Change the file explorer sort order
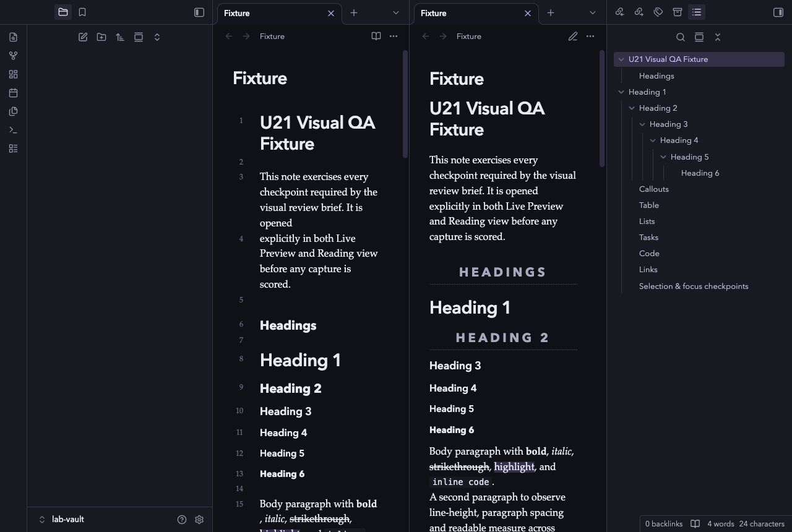Image resolution: width=792 pixels, height=532 pixels. [x=120, y=37]
